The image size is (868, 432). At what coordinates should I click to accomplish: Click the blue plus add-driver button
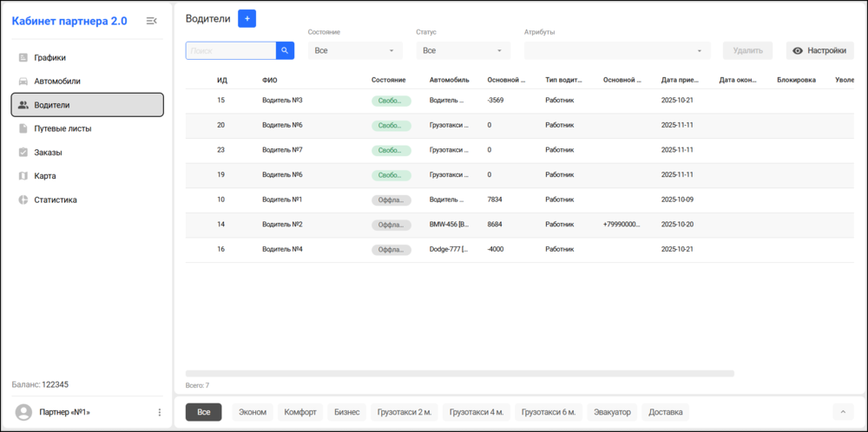(247, 19)
